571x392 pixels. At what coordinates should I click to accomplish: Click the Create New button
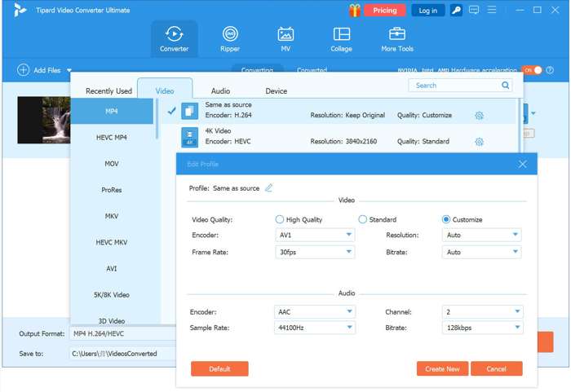(x=442, y=368)
